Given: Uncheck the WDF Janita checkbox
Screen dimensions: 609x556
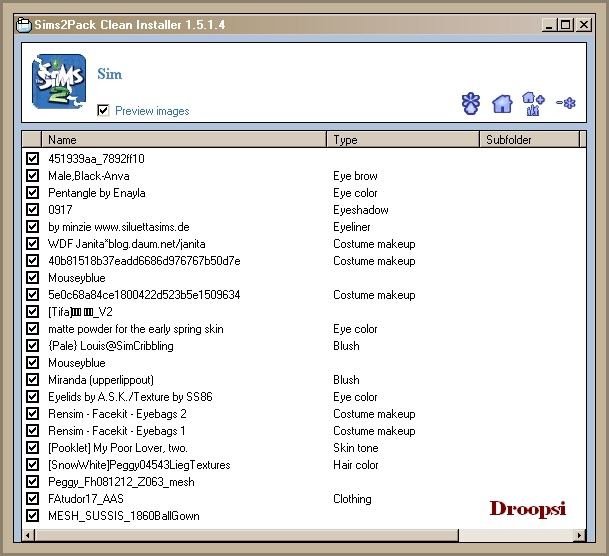Looking at the screenshot, I should (32, 243).
